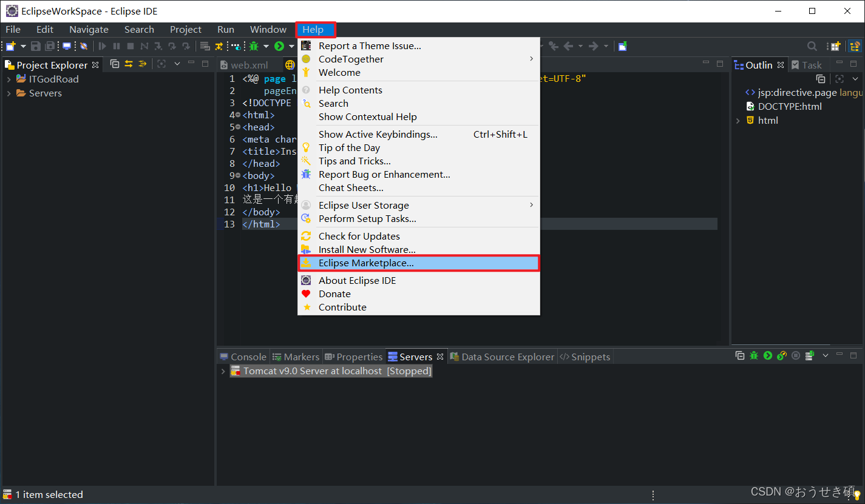Click the toolbar Search magnifier icon
The height and width of the screenshot is (504, 865).
pyautogui.click(x=812, y=46)
